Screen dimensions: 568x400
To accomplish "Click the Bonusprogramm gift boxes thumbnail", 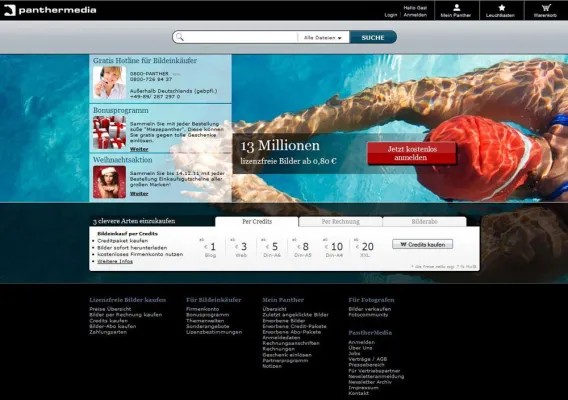I will pos(109,133).
